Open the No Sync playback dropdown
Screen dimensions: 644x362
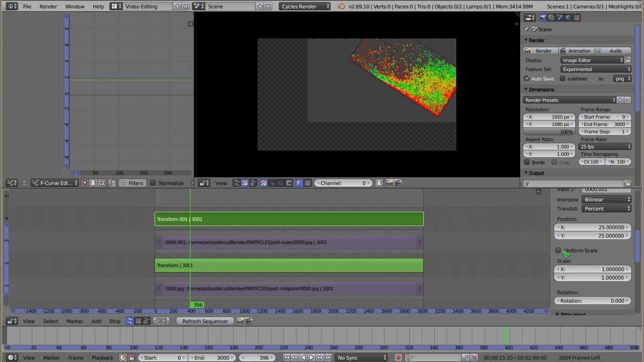click(361, 357)
